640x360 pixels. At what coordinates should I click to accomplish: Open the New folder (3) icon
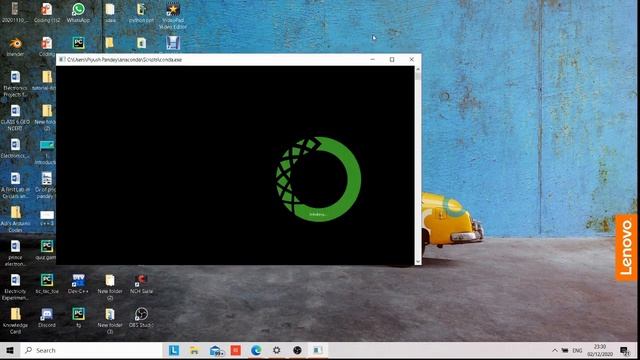point(110,321)
